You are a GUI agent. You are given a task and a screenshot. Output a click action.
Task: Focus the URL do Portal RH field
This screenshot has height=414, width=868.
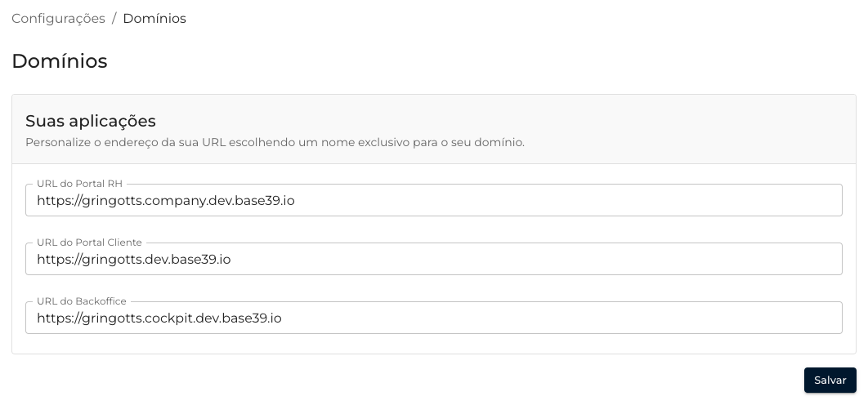coord(433,200)
